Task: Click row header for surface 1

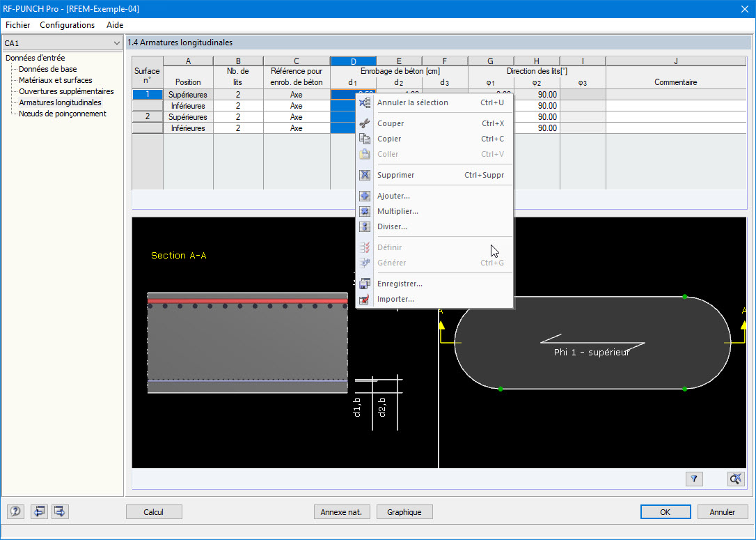Action: tap(148, 95)
